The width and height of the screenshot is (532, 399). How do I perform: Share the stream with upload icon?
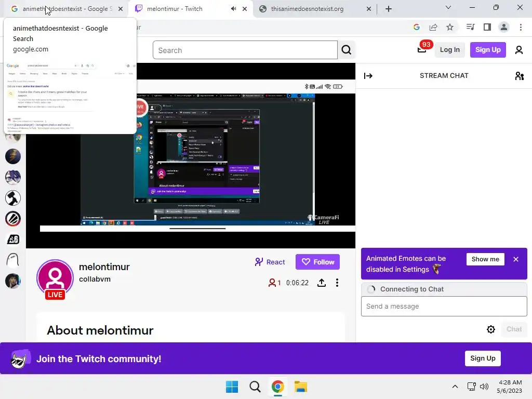tap(322, 283)
